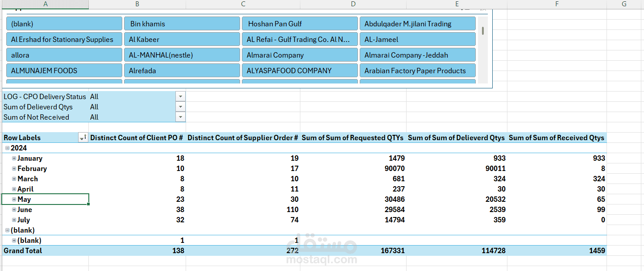Click grand total client PO count 138
The image size is (644, 271).
click(178, 251)
